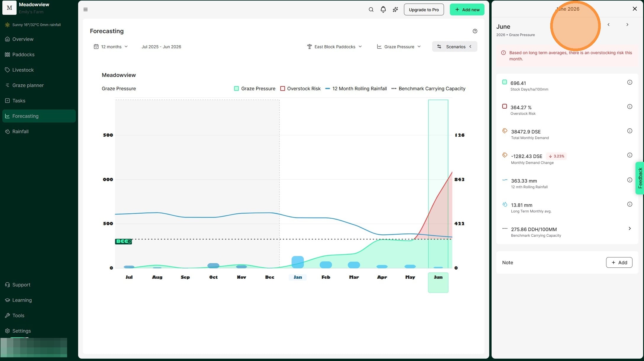Click the Upgrade to Pro button
This screenshot has height=361, width=644.
click(424, 9)
